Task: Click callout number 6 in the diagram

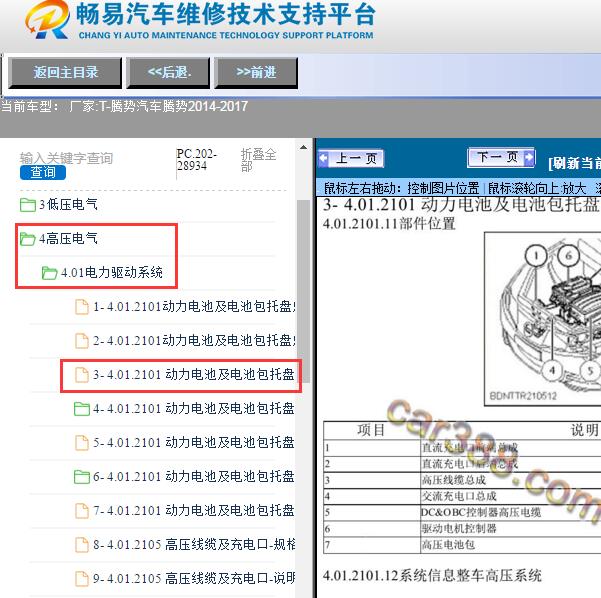Action: pyautogui.click(x=568, y=256)
